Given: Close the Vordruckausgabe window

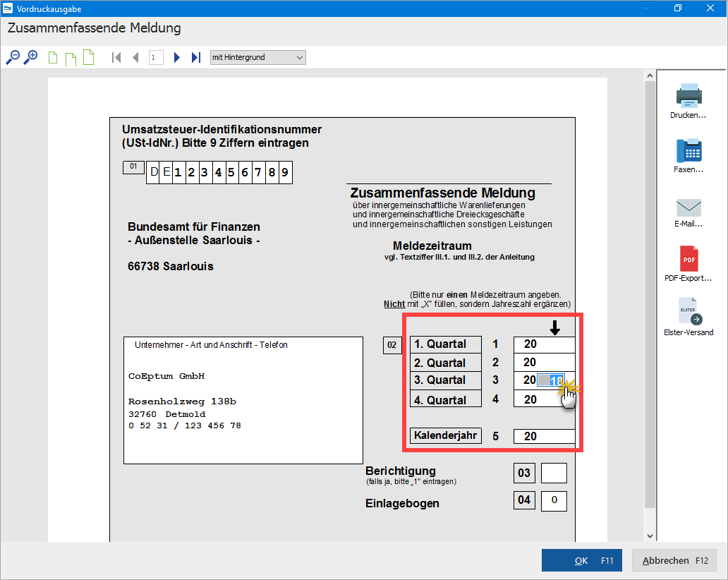Looking at the screenshot, I should pyautogui.click(x=710, y=8).
